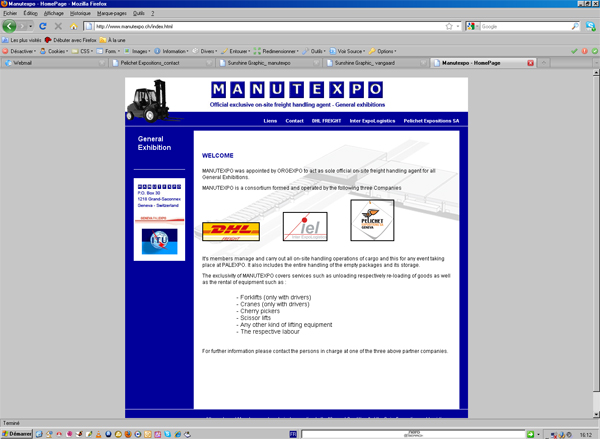Screen dimensions: 600x439
Task: Open the À la une bookmark folder
Action: [x=112, y=40]
